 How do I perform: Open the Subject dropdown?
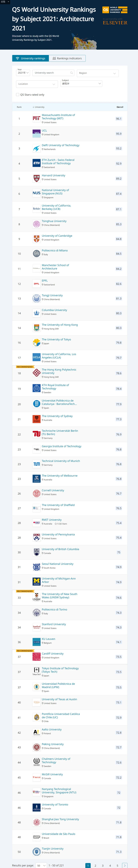(81, 84)
